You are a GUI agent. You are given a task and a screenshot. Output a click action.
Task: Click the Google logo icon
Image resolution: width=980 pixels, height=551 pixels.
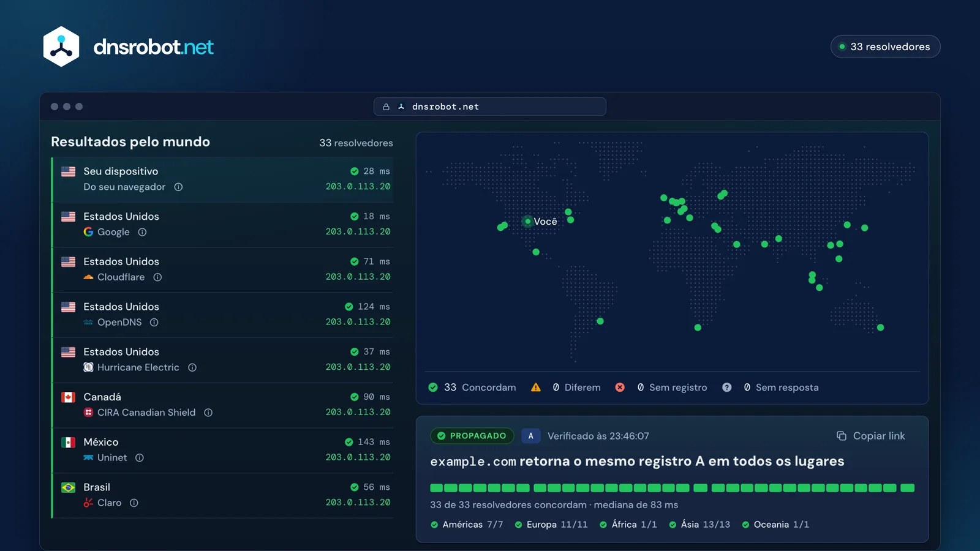pos(88,232)
